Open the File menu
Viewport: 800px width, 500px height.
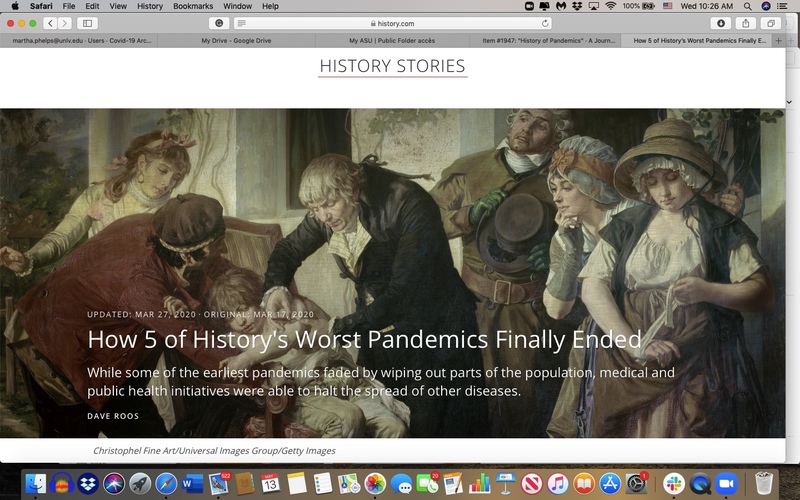point(69,6)
